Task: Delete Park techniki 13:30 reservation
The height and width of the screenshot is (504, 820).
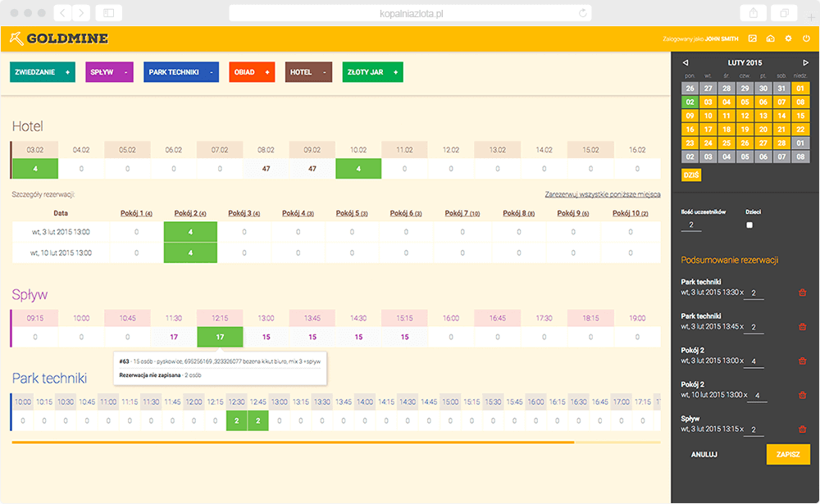Action: 802,293
